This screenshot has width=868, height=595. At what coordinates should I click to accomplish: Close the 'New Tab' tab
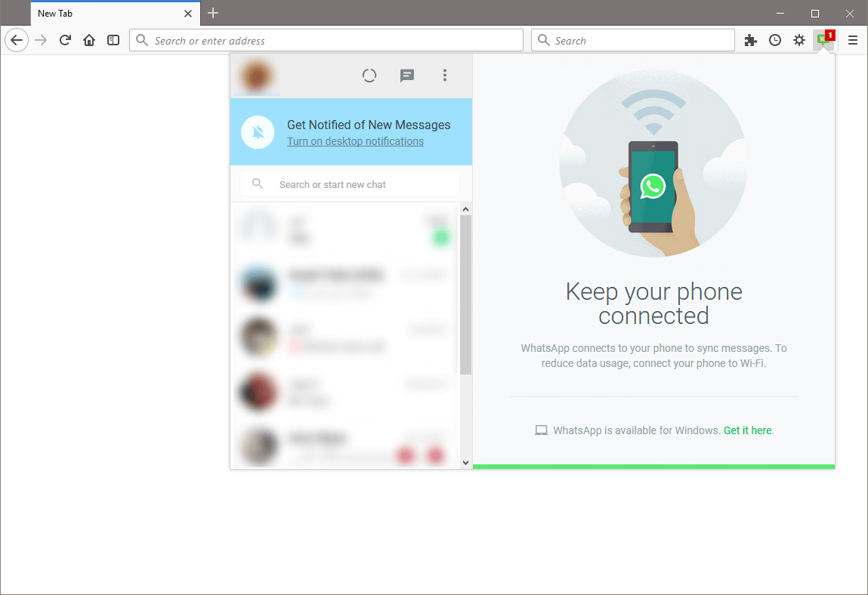(x=188, y=14)
